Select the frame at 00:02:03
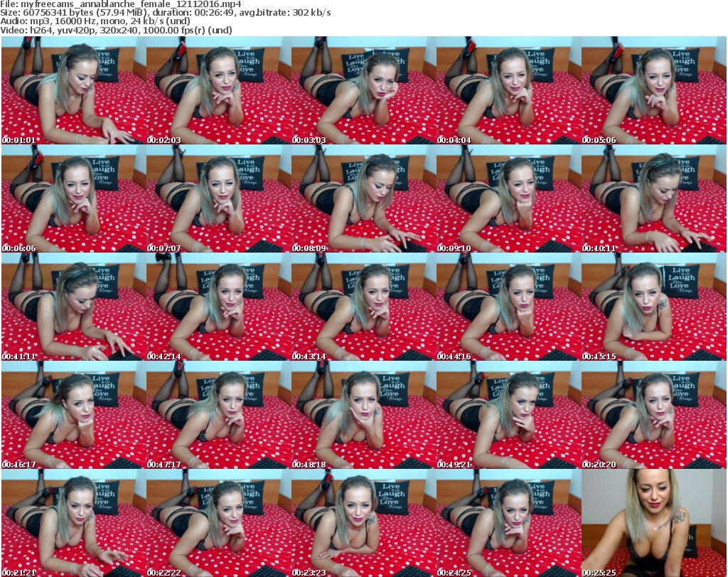Image resolution: width=728 pixels, height=577 pixels. [218, 91]
